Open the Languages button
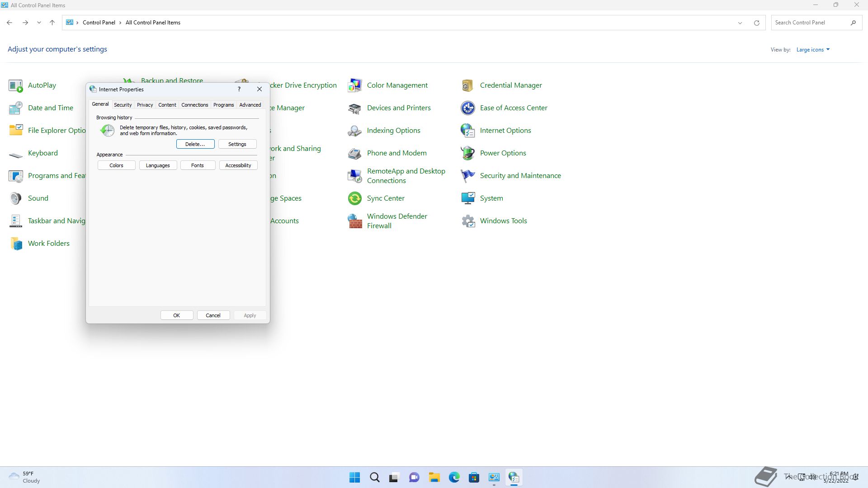Viewport: 868px width, 488px height. coord(158,165)
